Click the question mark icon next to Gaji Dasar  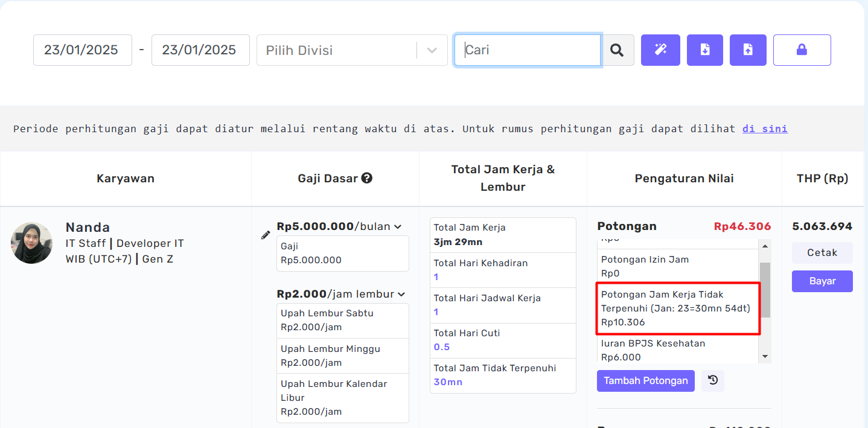tap(366, 178)
